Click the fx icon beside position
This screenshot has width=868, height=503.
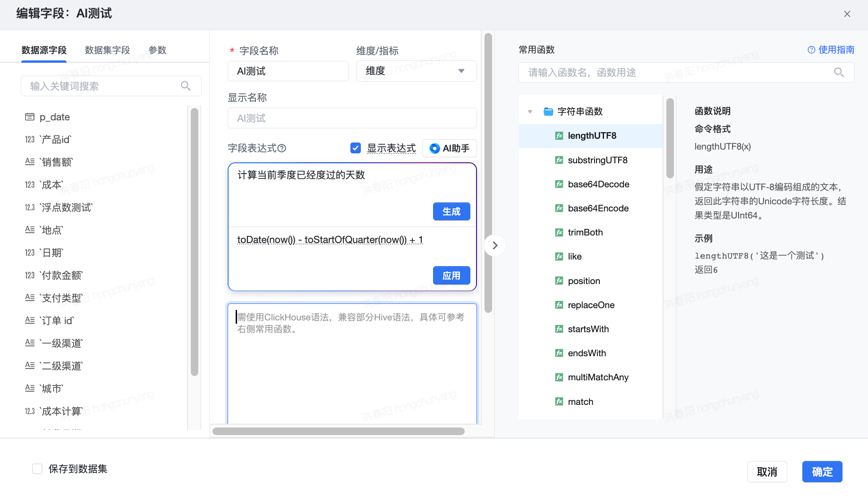[x=559, y=281]
